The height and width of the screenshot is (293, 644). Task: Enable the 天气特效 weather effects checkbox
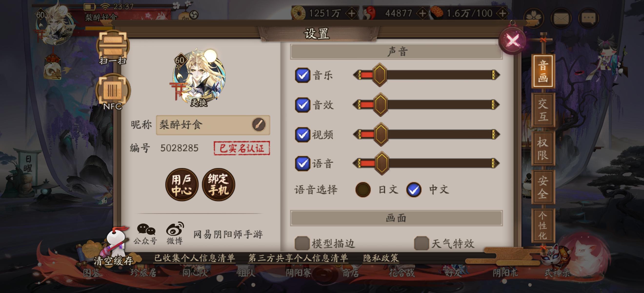coord(422,243)
